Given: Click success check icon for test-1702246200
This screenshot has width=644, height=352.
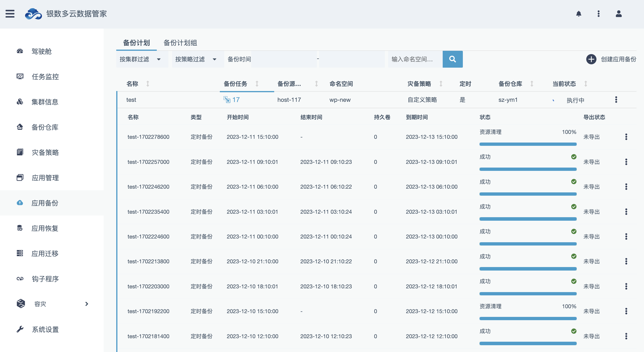Looking at the screenshot, I should coord(574,181).
